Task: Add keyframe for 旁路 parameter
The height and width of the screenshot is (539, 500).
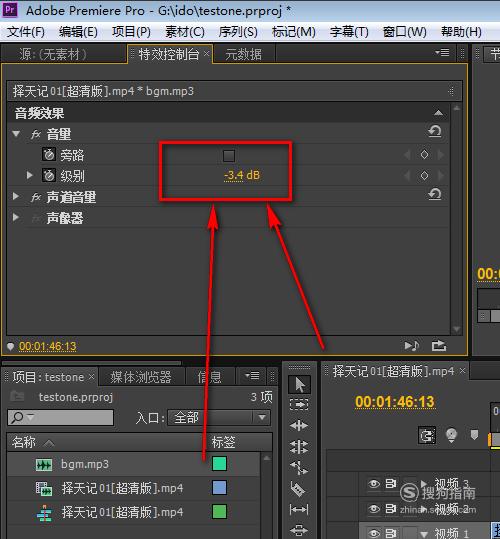Action: [424, 155]
